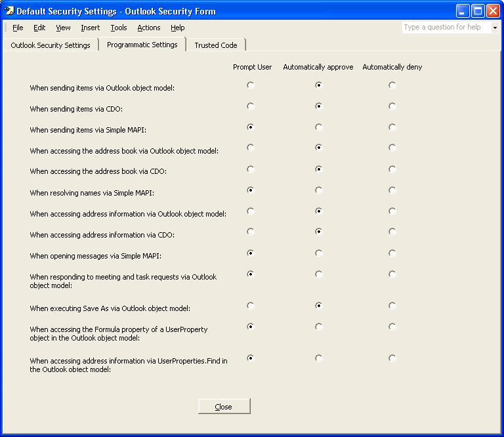Image resolution: width=504 pixels, height=437 pixels.
Task: Set address information via Outlook object model to Prompt User
Action: [251, 211]
